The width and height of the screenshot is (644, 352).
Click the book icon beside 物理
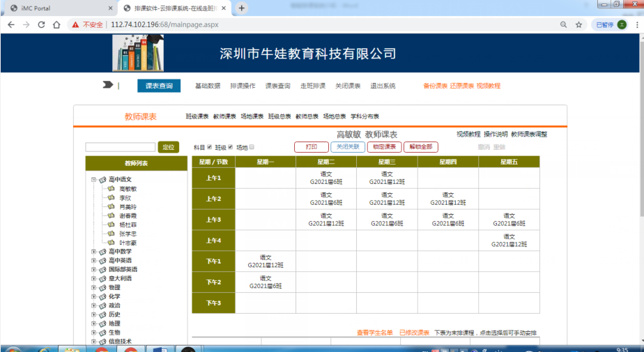tap(102, 287)
